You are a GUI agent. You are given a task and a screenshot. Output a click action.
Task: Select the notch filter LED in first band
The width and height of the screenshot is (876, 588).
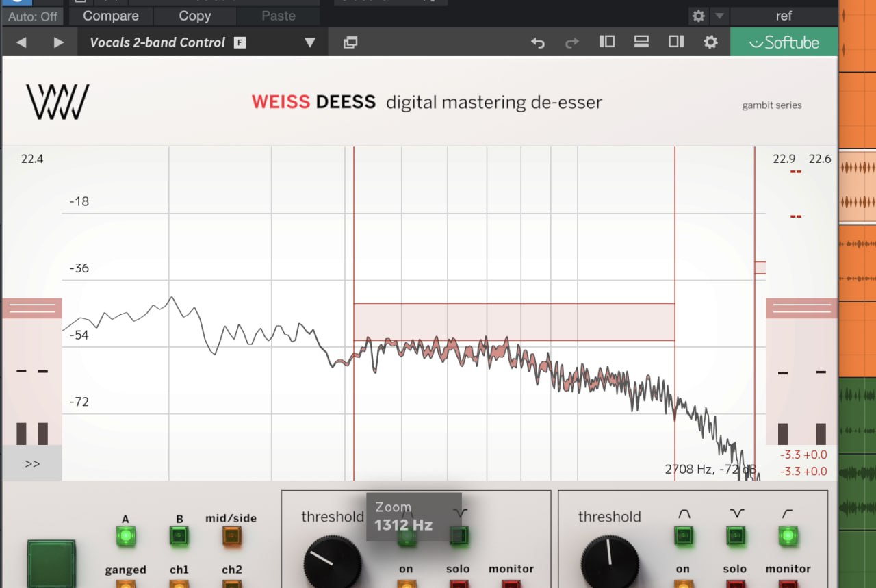460,535
